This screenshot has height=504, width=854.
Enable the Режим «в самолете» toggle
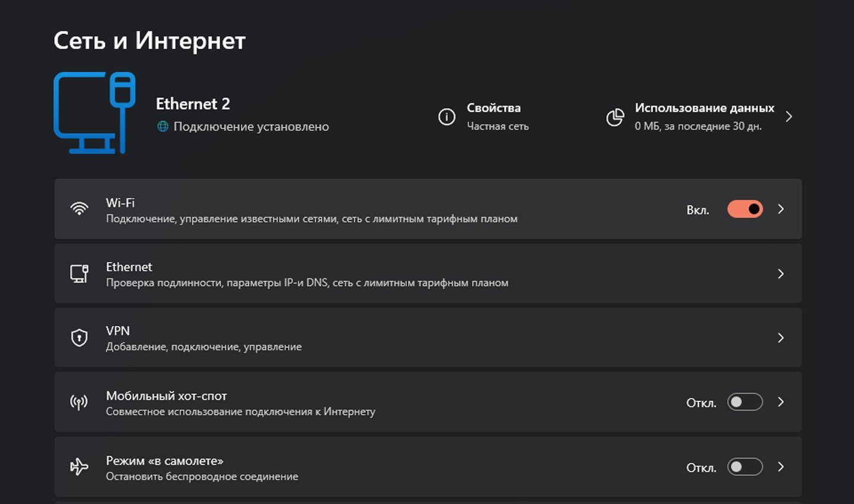tap(745, 467)
